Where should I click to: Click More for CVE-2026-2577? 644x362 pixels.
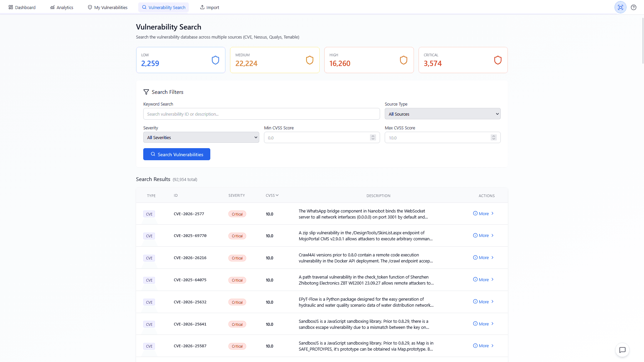[x=483, y=214]
